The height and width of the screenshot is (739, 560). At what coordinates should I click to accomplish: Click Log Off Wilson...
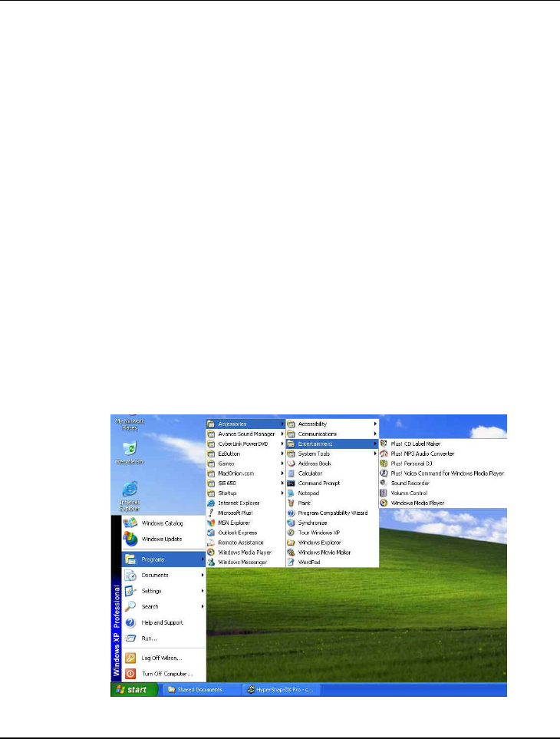point(164,658)
